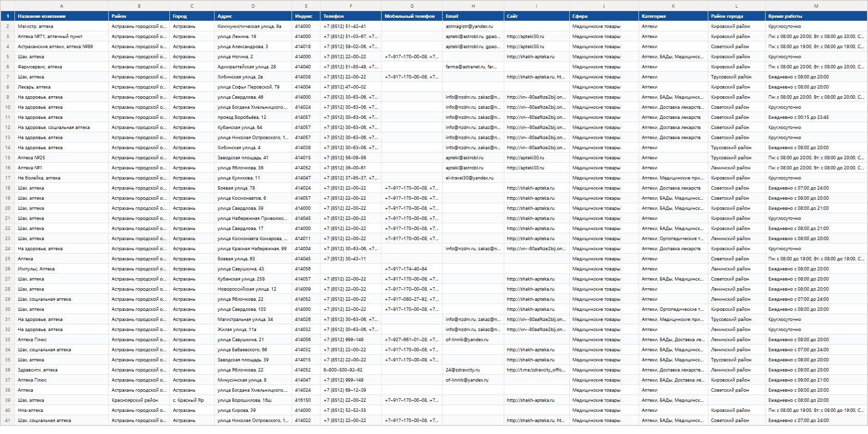This screenshot has height=434, width=868.
Task: Click the cell "Аптека №25"
Action: (62, 158)
